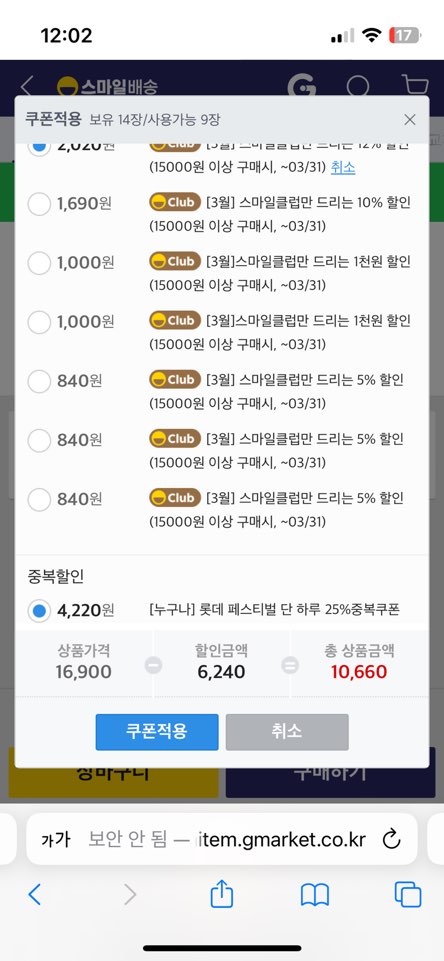Image resolution: width=444 pixels, height=961 pixels.
Task: Click the gray 취소 button
Action: pyautogui.click(x=287, y=732)
